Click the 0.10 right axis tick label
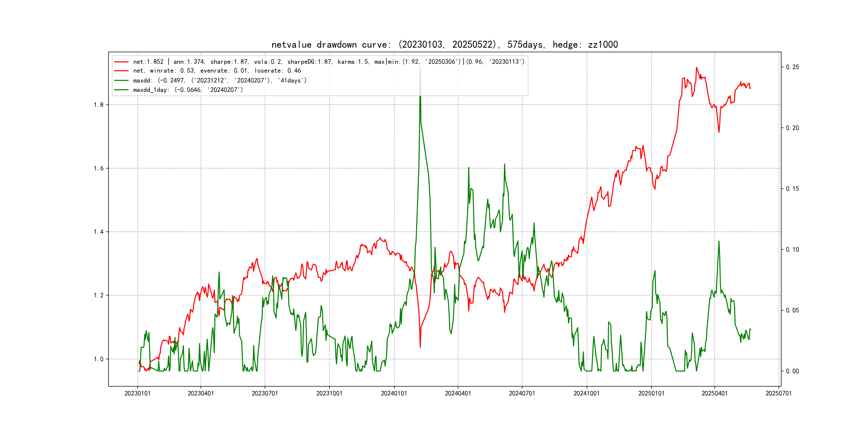Viewport: 868px width, 434px height. (x=792, y=250)
